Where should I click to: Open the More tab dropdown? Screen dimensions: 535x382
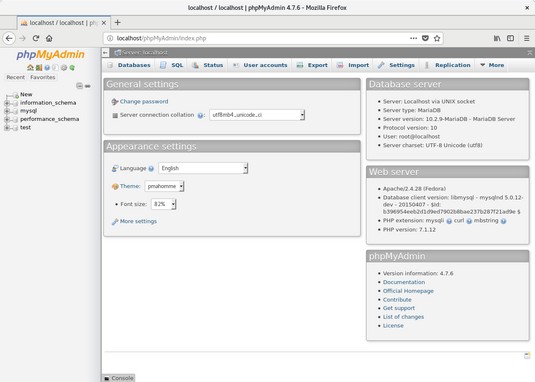[x=492, y=65]
